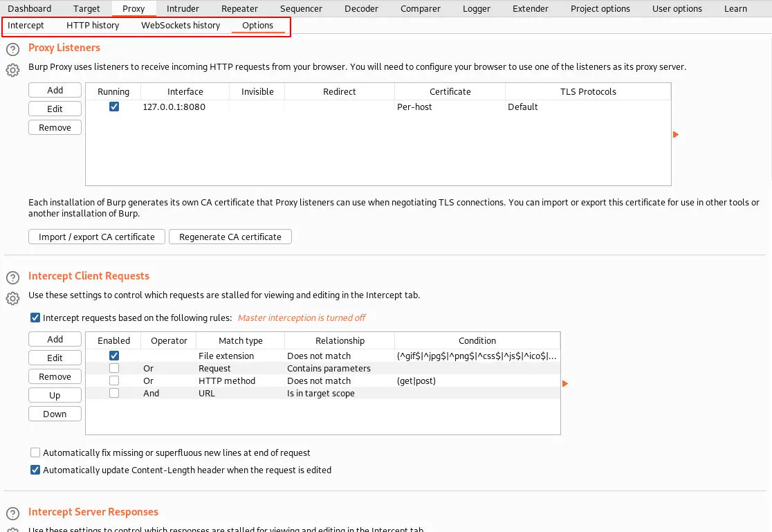Switch to the Intruder tab
772x532 pixels.
click(x=183, y=9)
